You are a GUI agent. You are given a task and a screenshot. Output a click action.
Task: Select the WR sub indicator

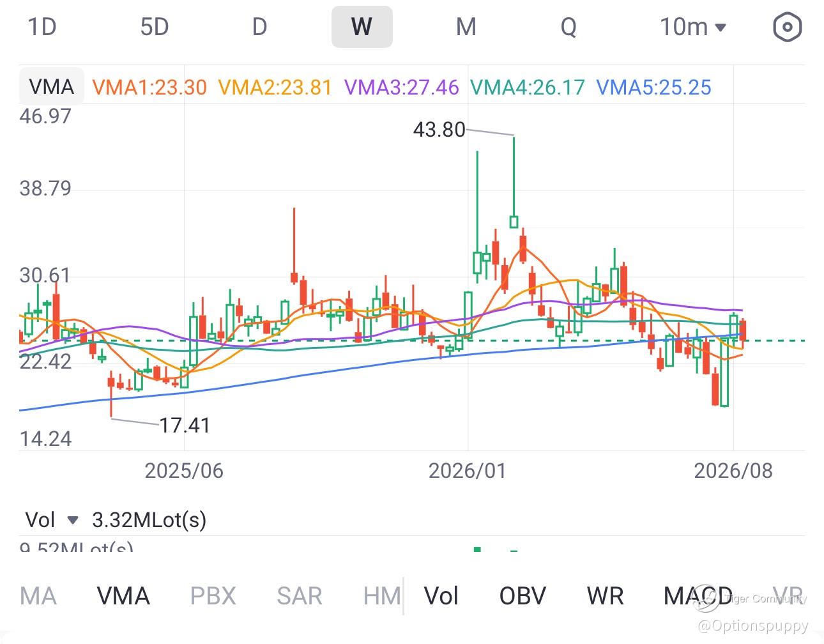point(605,596)
